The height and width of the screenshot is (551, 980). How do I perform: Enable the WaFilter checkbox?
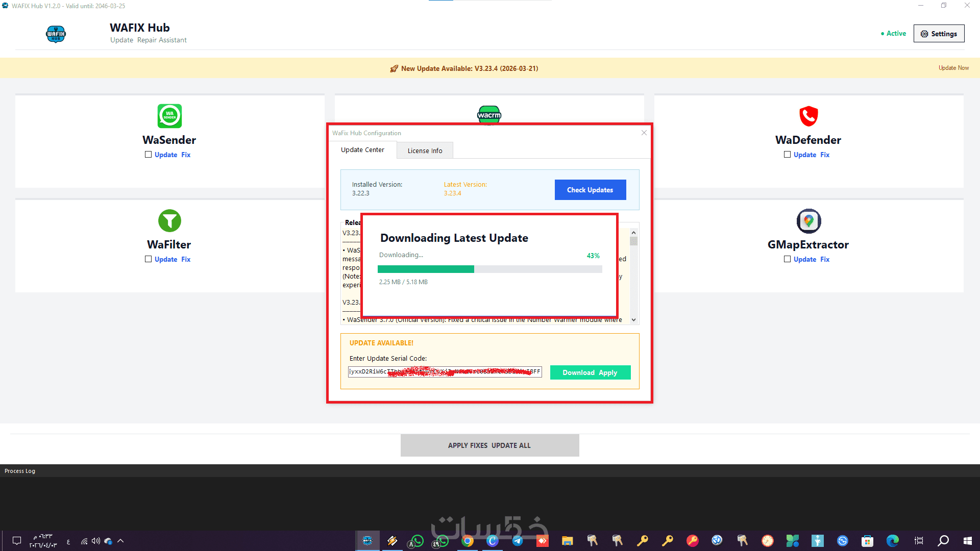pyautogui.click(x=148, y=259)
